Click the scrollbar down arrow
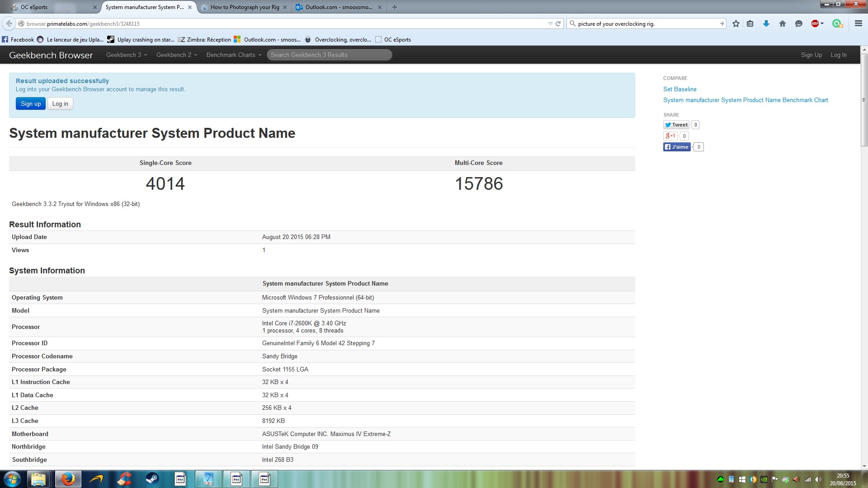 tap(864, 466)
